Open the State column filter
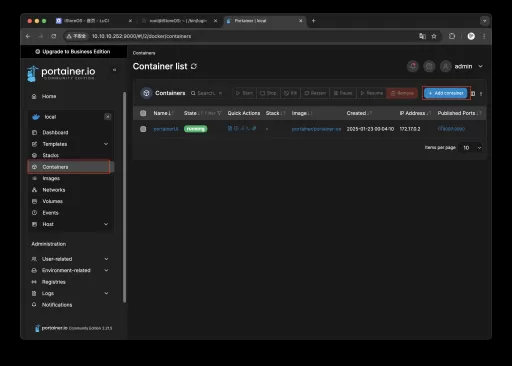The width and height of the screenshot is (512, 366). tap(213, 113)
